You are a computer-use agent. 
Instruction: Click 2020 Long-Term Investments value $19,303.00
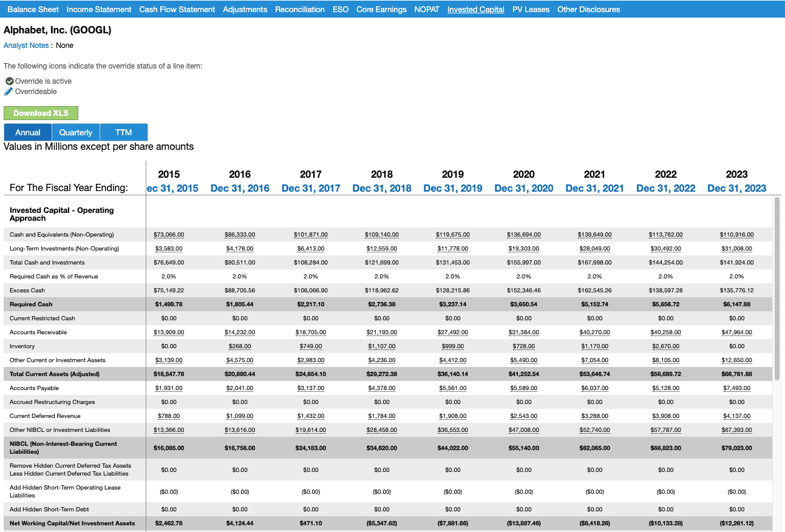coord(524,249)
